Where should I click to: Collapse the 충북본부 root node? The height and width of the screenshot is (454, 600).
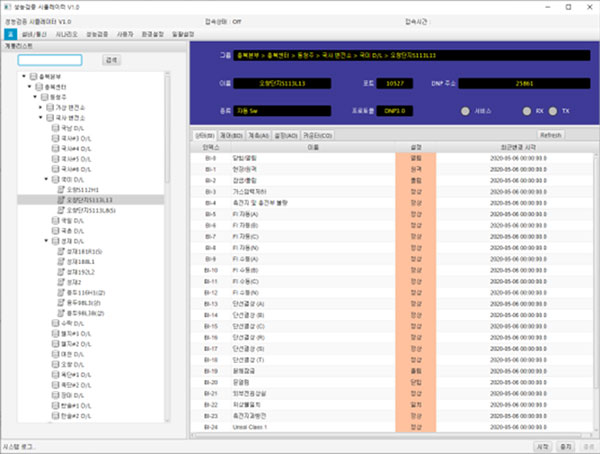[x=23, y=76]
